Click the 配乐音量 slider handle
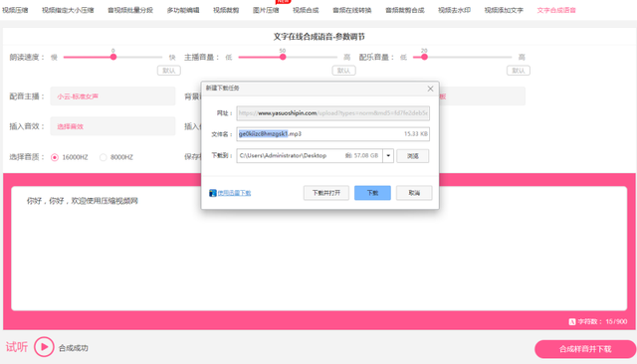The image size is (637, 364). click(424, 58)
